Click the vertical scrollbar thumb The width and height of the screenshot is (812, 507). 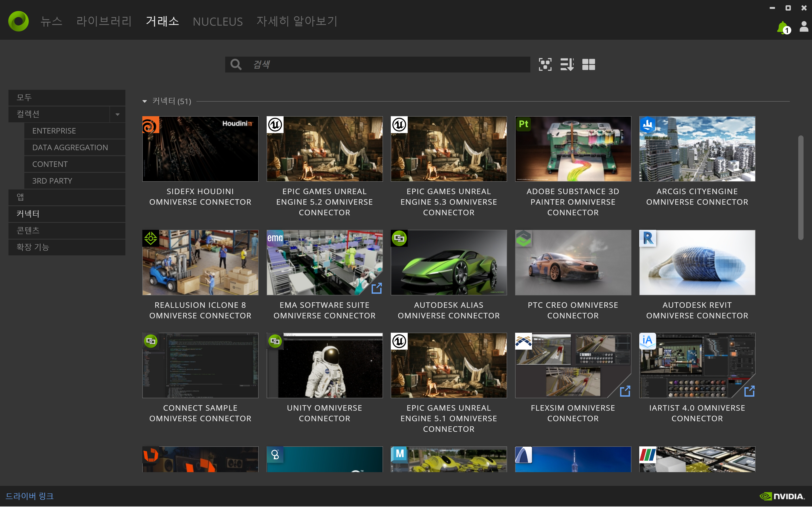coord(801,188)
